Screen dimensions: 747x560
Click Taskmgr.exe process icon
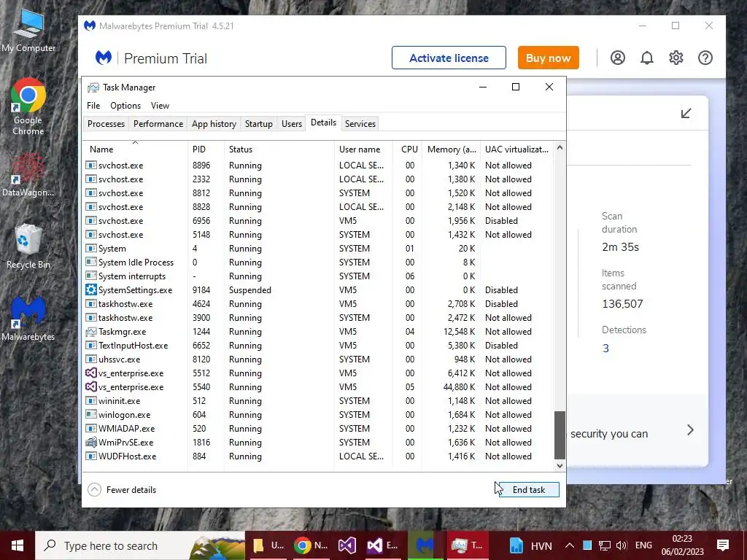[x=91, y=332]
